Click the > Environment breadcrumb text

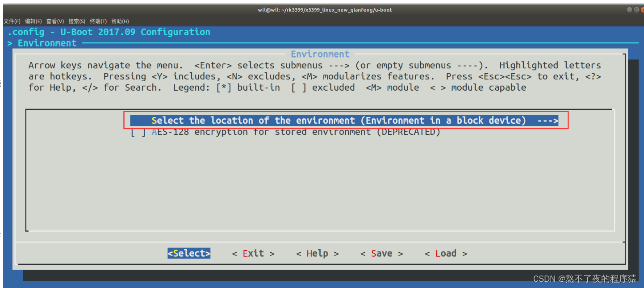point(42,43)
